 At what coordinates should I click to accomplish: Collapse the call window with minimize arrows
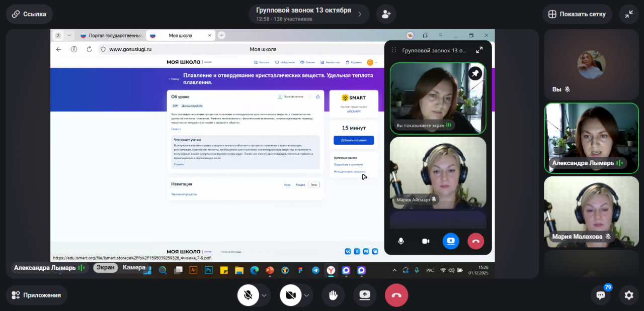[628, 14]
